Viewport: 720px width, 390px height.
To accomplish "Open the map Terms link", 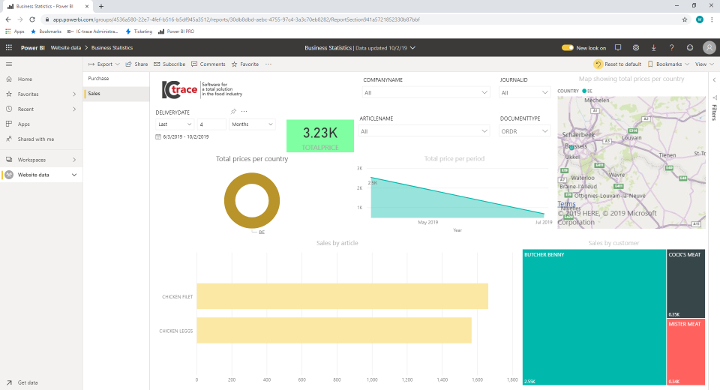I will pos(566,203).
